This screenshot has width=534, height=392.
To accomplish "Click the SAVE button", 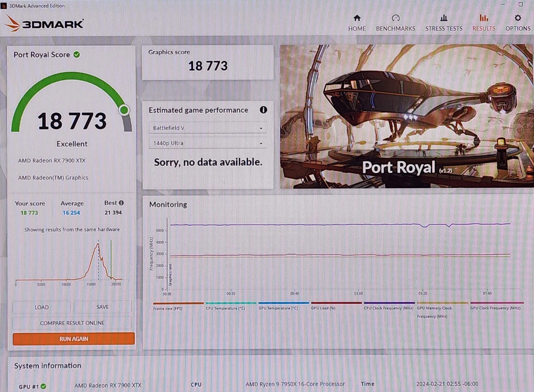I will click(x=103, y=307).
